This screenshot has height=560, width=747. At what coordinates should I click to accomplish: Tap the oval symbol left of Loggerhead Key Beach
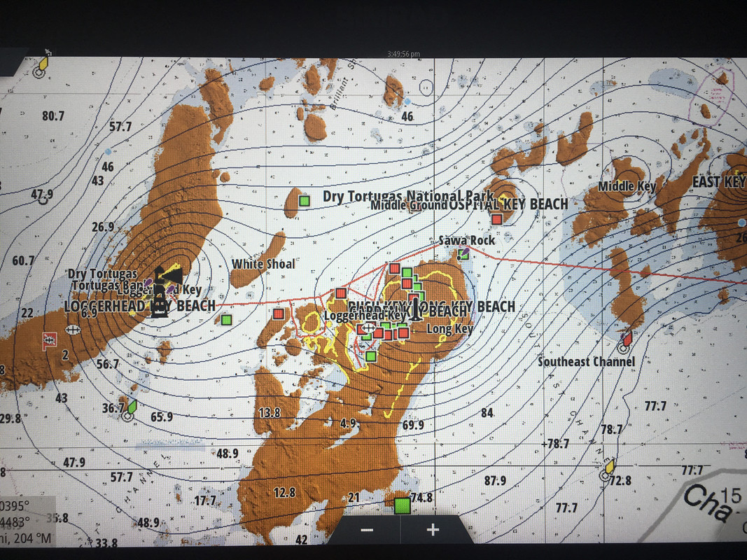point(72,329)
